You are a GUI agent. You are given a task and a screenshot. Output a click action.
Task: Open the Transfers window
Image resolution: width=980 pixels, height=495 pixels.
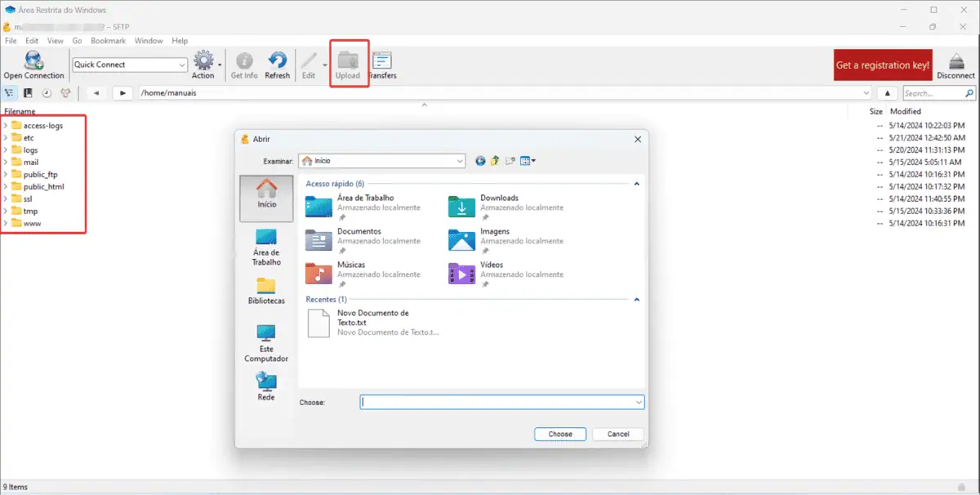coord(382,65)
